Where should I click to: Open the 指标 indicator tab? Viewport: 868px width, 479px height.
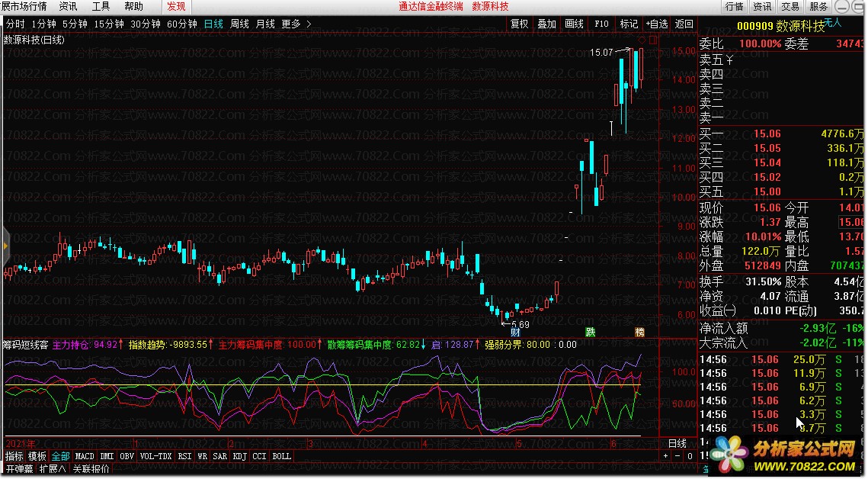pos(14,456)
